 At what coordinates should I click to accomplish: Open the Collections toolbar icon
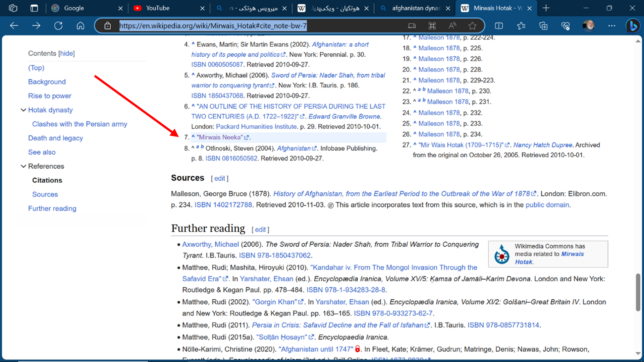[x=543, y=26]
